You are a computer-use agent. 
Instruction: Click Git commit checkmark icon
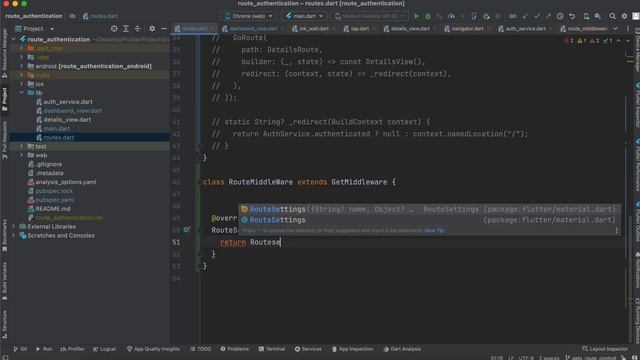coord(537,16)
